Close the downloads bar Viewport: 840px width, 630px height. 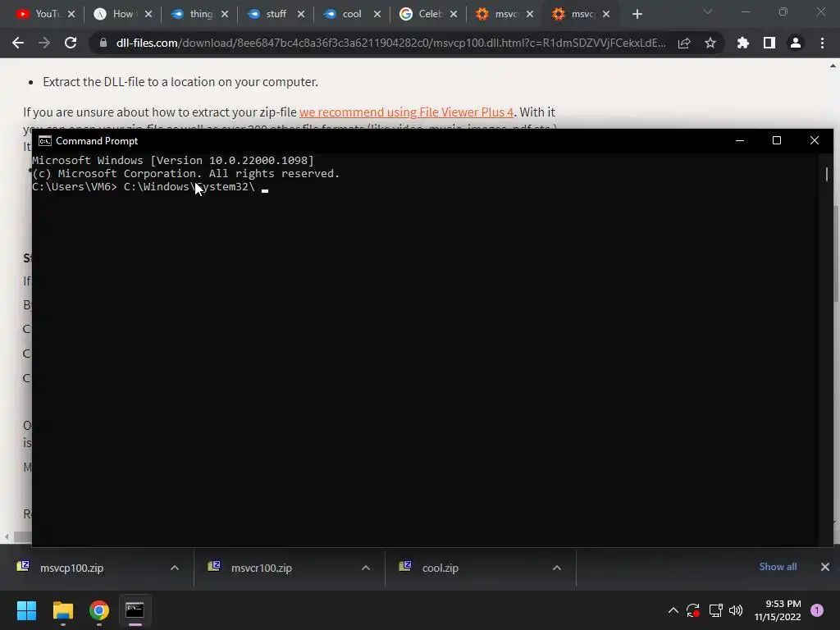coord(825,567)
